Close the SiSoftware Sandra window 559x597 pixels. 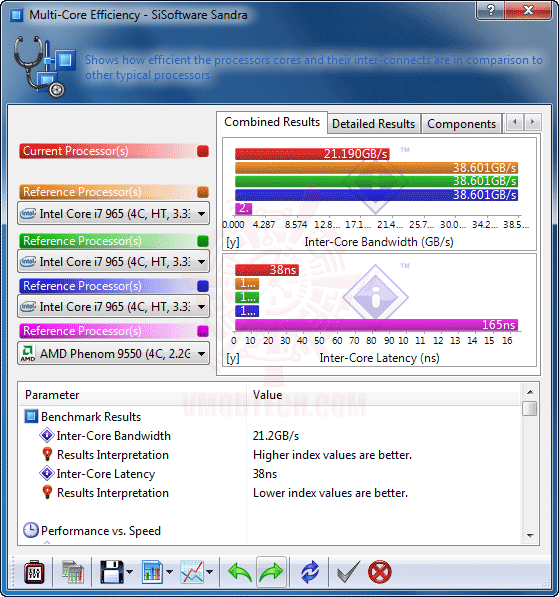tap(528, 10)
